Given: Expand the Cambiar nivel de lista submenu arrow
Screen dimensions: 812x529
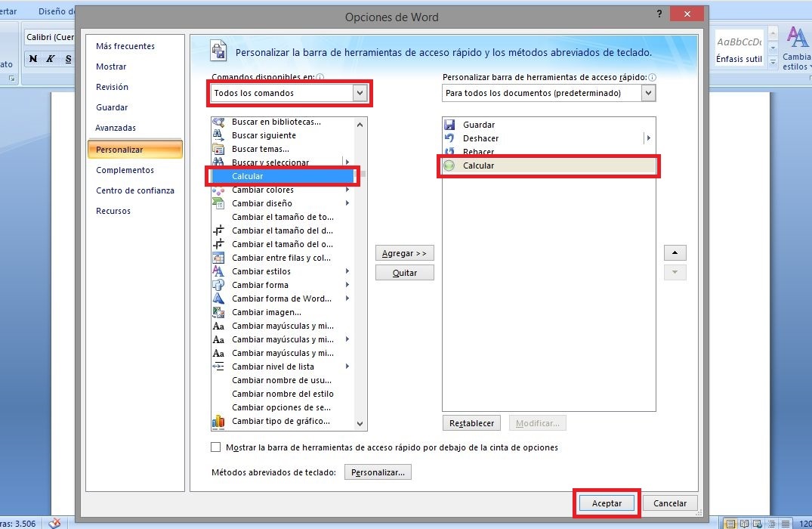Looking at the screenshot, I should coord(347,367).
